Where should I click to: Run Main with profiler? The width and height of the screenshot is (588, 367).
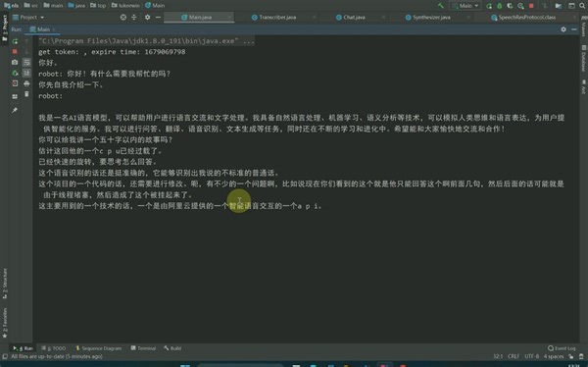click(520, 6)
